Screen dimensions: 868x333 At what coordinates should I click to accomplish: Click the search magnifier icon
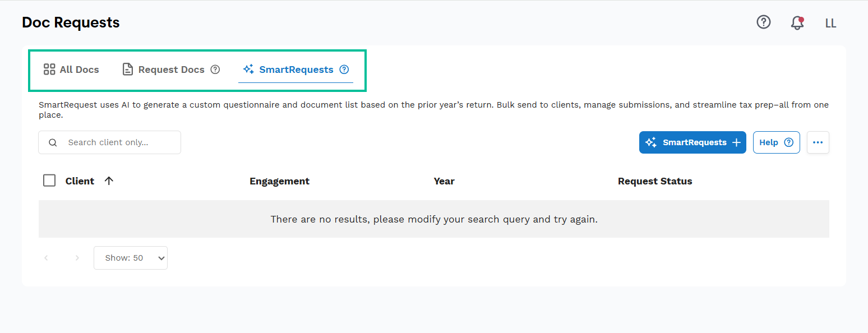tap(52, 142)
